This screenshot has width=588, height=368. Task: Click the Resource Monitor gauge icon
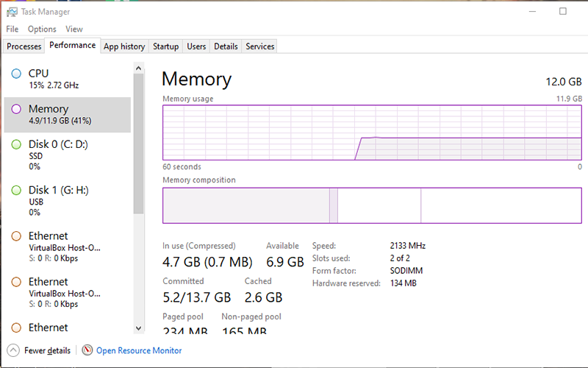pyautogui.click(x=87, y=350)
